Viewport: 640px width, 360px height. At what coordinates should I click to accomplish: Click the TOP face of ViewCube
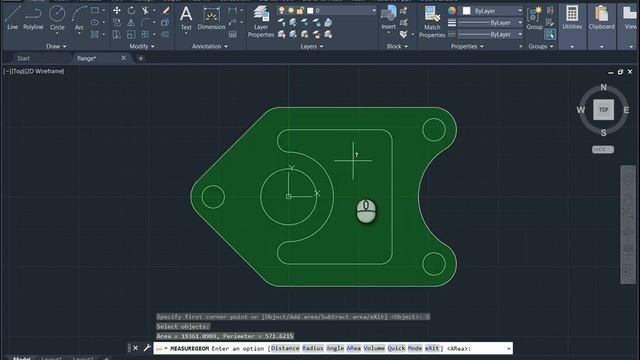click(603, 110)
